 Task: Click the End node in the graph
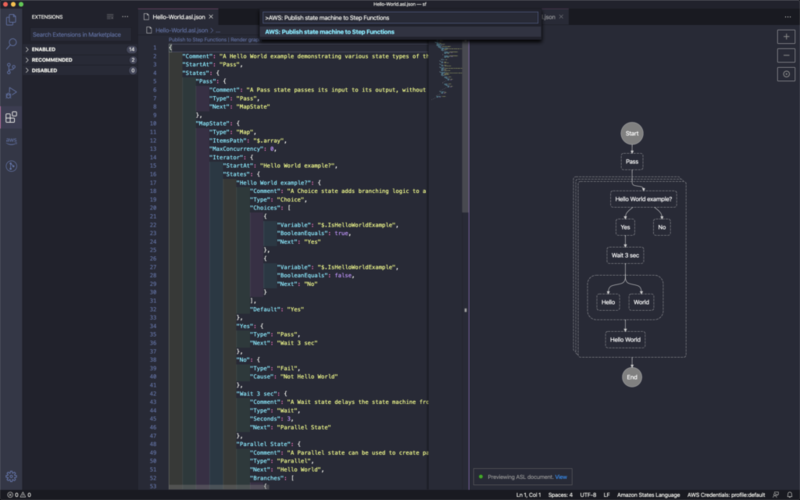point(632,378)
